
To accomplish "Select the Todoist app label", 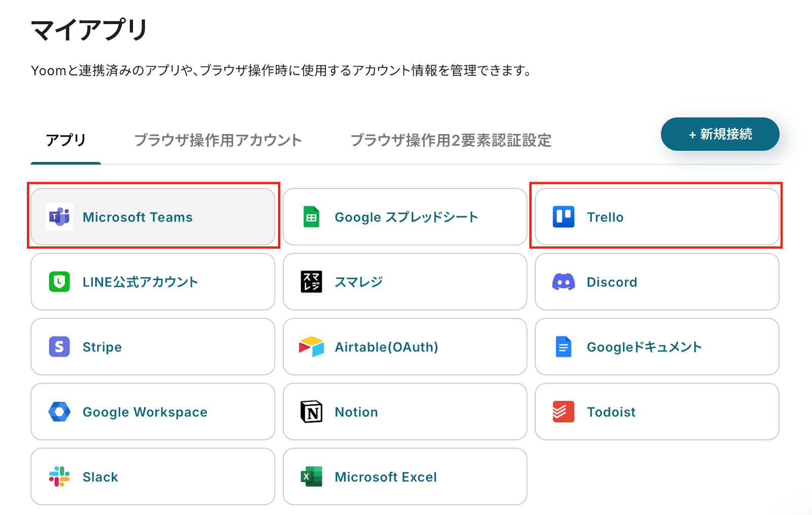I will tap(612, 412).
